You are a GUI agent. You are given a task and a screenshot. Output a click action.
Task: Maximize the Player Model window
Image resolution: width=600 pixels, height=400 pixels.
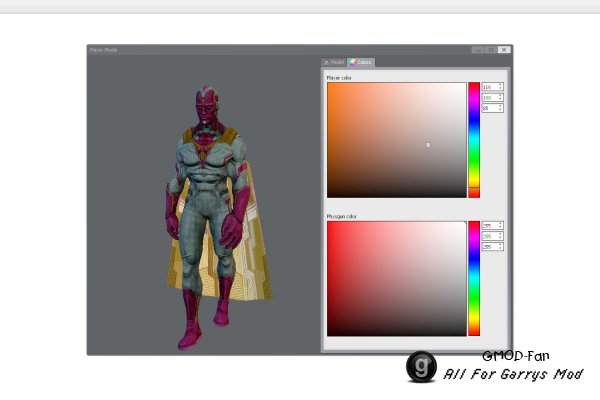491,50
